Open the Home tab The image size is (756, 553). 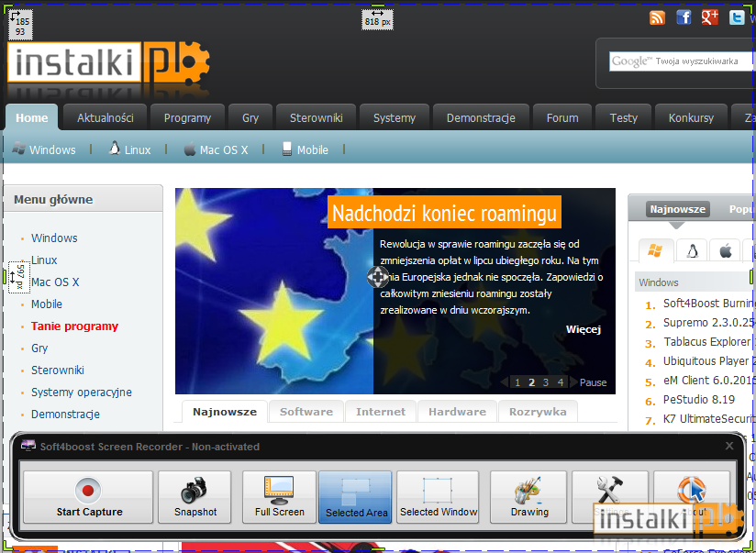pos(32,117)
